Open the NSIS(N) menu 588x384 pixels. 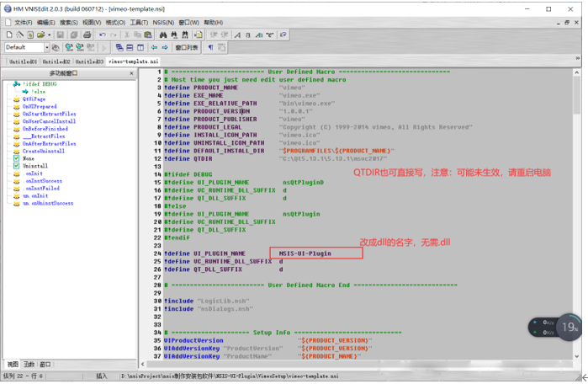click(163, 23)
